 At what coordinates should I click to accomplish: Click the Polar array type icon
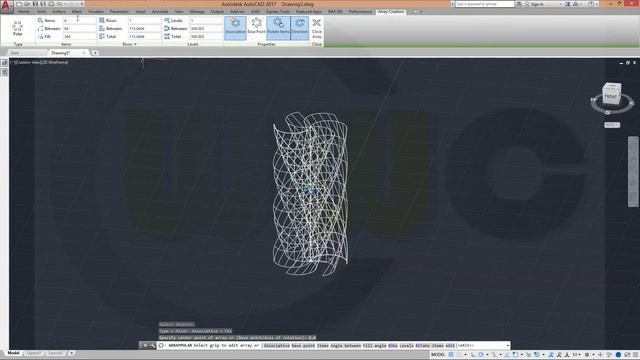pos(18,29)
